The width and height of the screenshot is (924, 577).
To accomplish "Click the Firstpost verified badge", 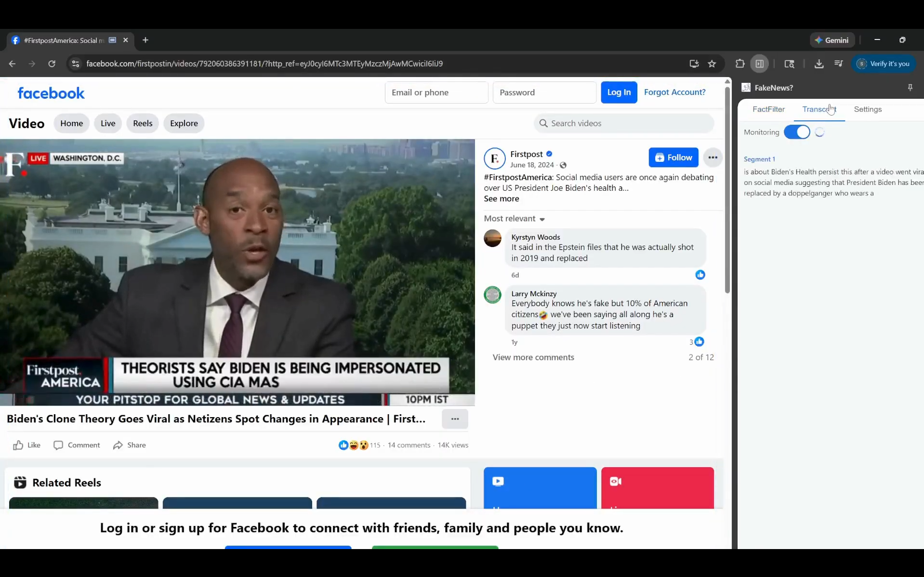I will [x=549, y=154].
